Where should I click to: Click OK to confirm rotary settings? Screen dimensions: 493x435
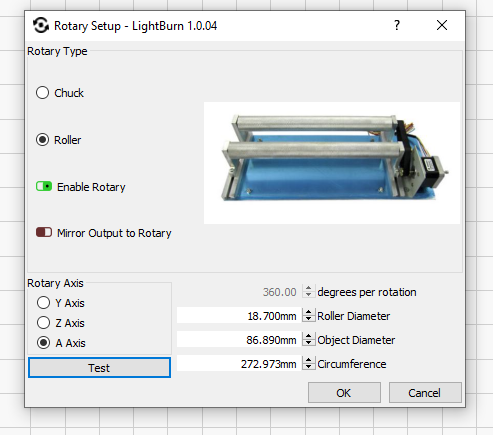pos(344,393)
